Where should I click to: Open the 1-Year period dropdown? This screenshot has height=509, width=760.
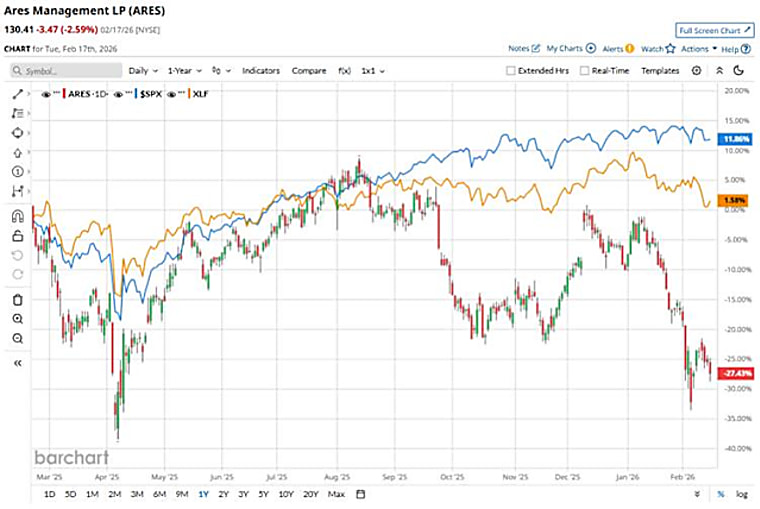tap(184, 71)
